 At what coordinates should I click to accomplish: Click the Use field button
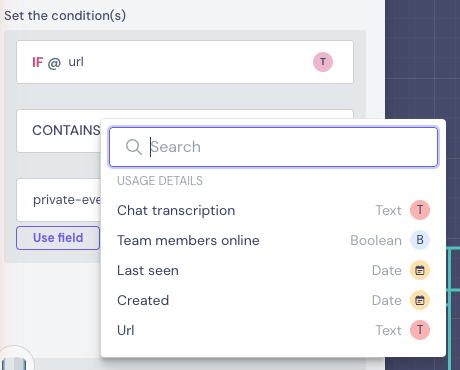pyautogui.click(x=58, y=238)
